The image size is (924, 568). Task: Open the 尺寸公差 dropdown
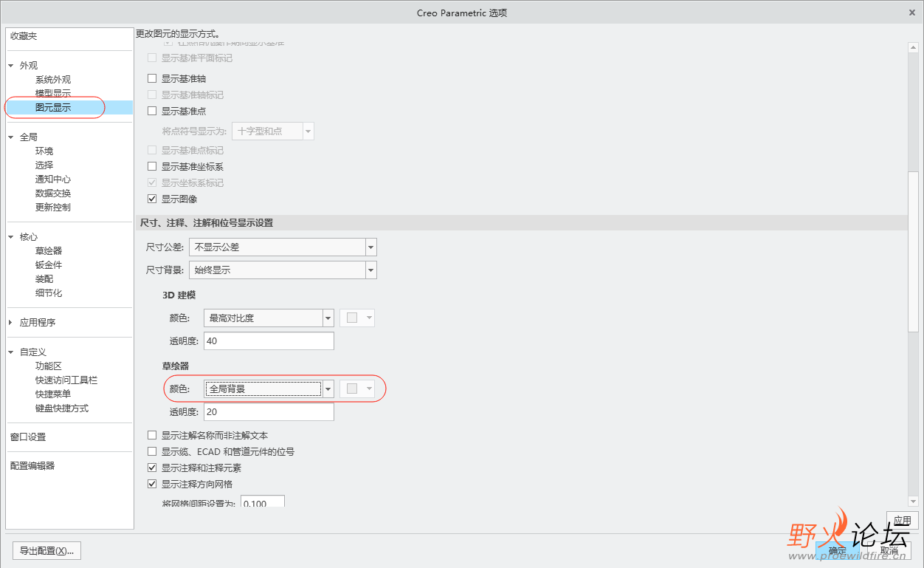[x=283, y=247]
